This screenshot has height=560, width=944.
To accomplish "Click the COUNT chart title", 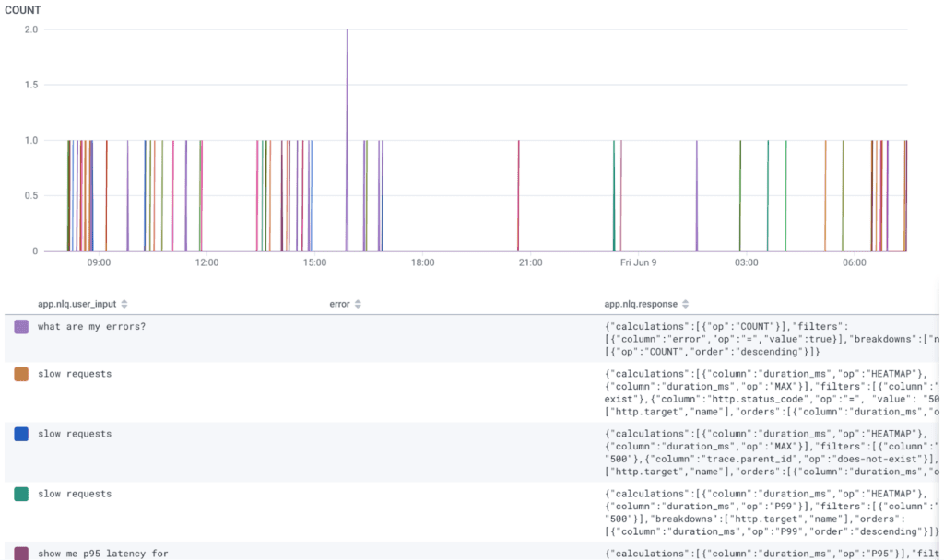I will tap(20, 10).
